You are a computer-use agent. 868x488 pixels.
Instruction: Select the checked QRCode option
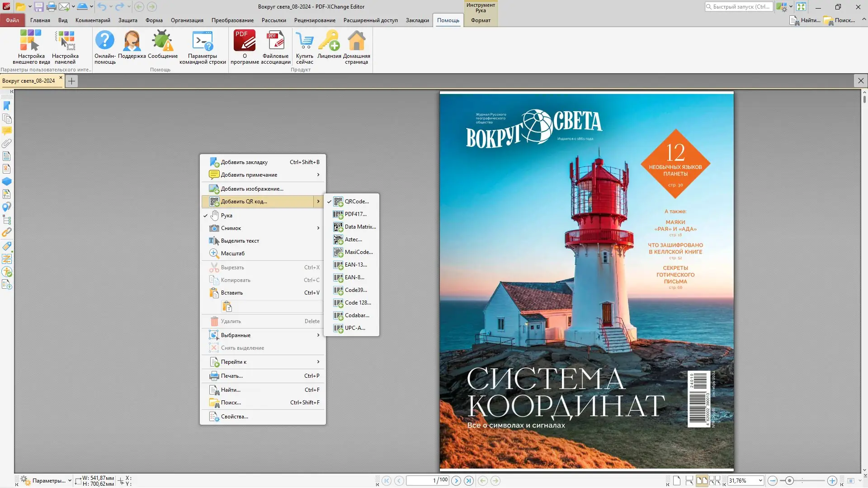pos(356,202)
